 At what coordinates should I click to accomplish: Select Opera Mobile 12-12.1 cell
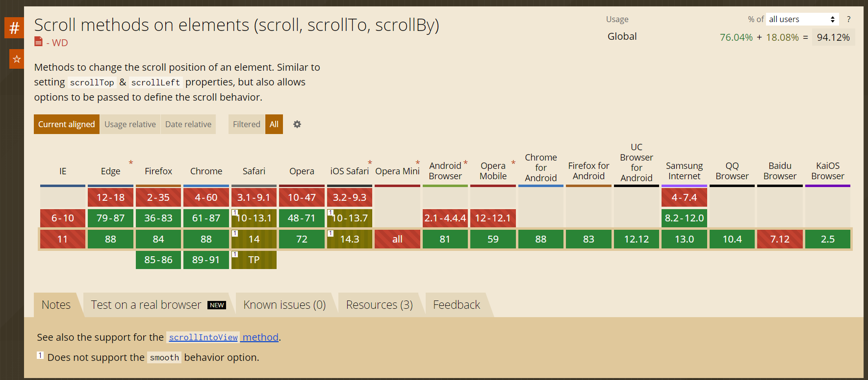(x=493, y=218)
